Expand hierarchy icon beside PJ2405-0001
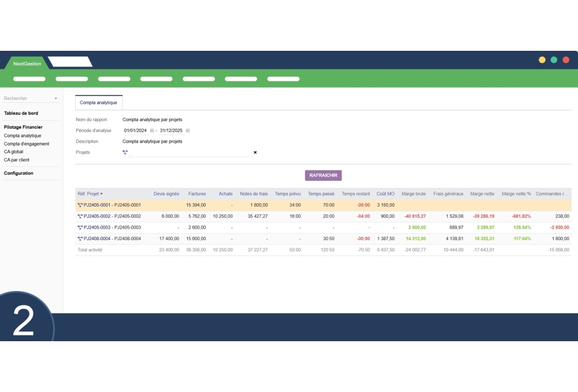578x392 pixels. (x=80, y=205)
